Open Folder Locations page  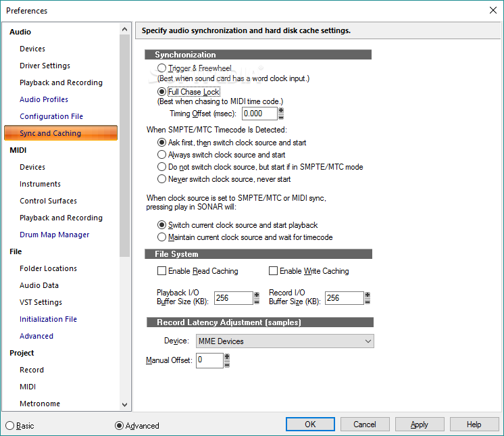click(x=48, y=268)
